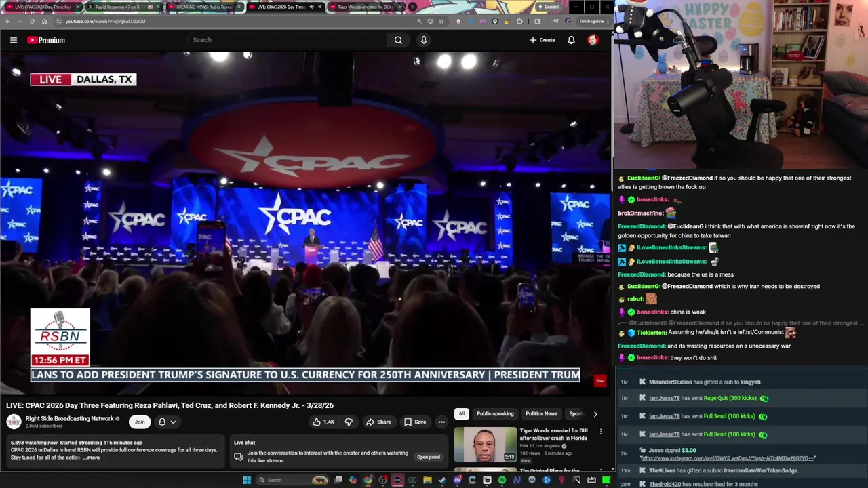Go to YouTube Premium home logo
This screenshot has width=868, height=488.
click(46, 40)
